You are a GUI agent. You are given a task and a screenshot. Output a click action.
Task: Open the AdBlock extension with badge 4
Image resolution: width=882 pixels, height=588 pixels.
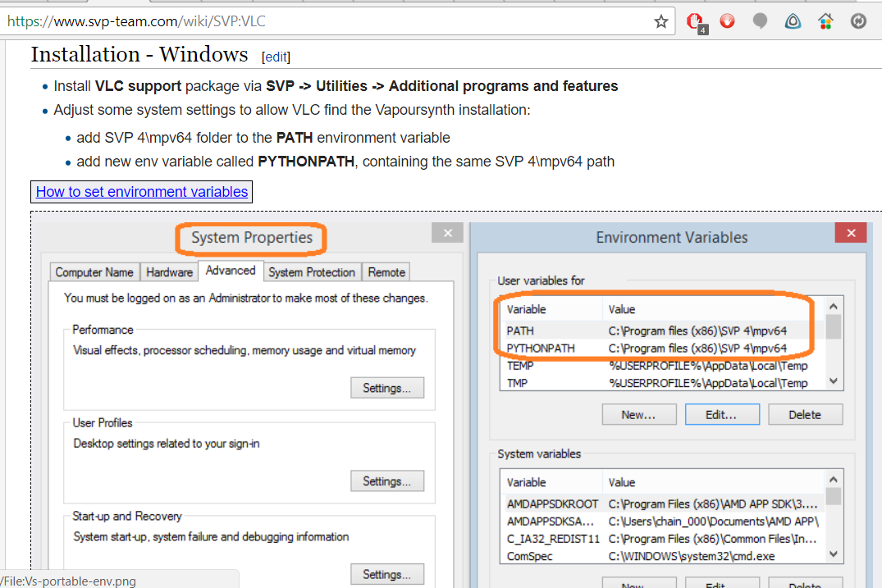(695, 22)
